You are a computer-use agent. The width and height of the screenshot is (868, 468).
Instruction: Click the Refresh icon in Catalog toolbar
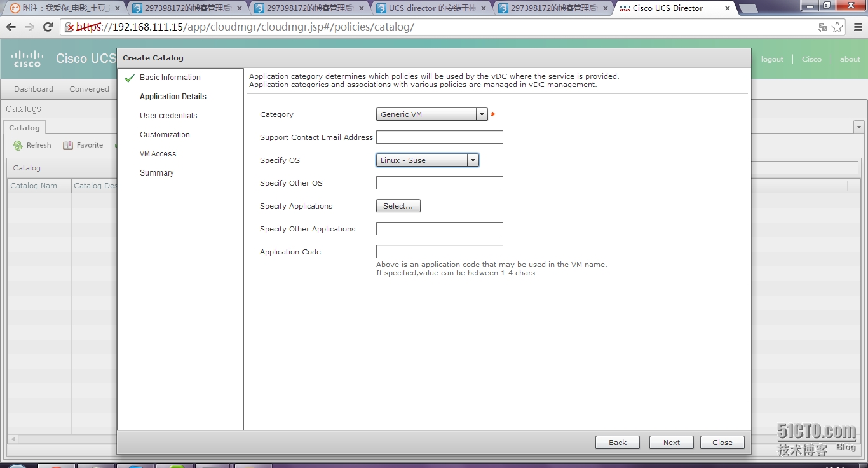(x=18, y=146)
